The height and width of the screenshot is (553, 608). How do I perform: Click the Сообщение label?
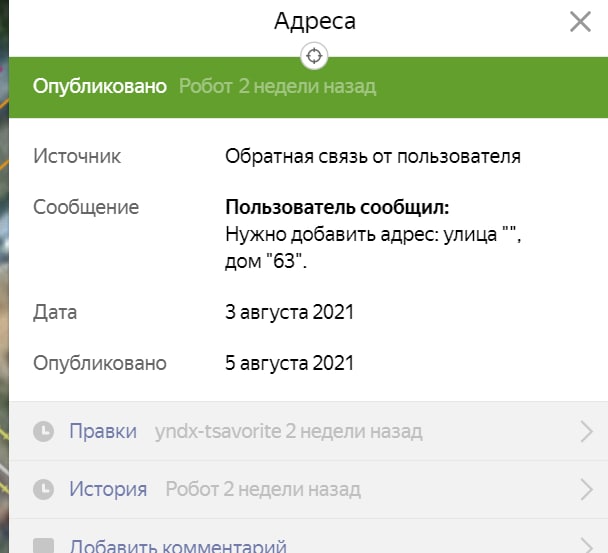(86, 207)
